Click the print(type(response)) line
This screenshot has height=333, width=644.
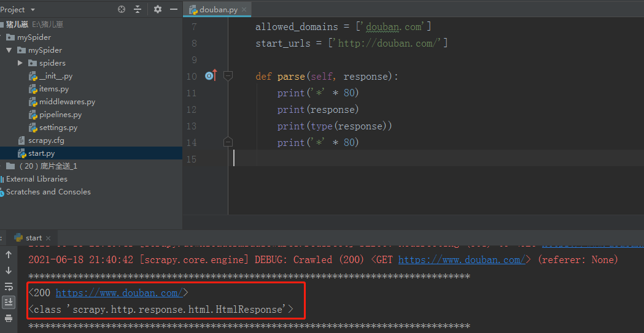point(335,126)
